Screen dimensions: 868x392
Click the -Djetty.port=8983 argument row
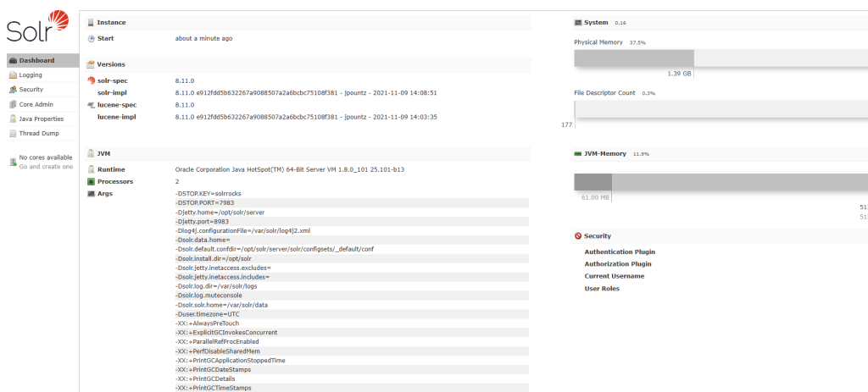click(x=202, y=222)
